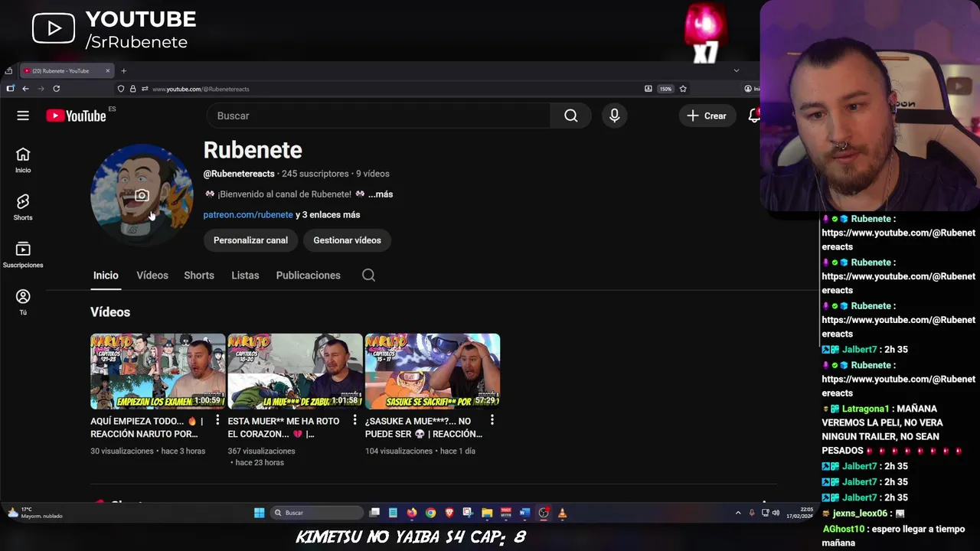Open Brave browser in taskbar
980x551 pixels.
[449, 513]
